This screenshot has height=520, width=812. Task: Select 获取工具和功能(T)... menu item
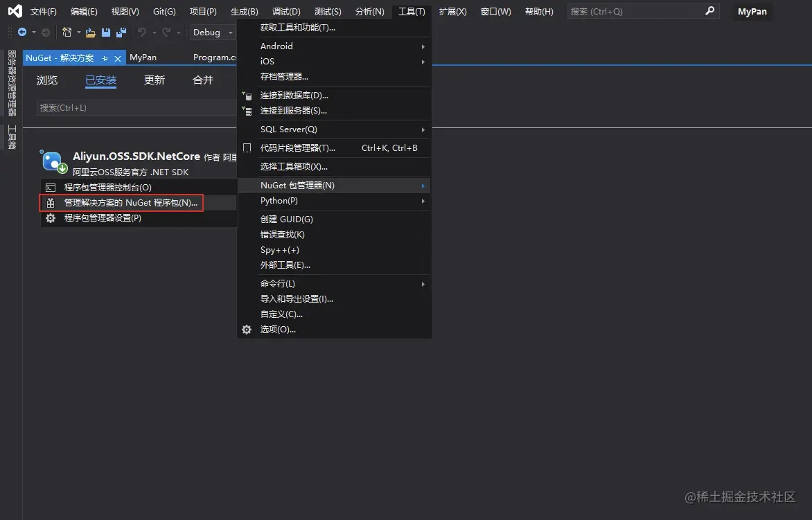coord(334,28)
